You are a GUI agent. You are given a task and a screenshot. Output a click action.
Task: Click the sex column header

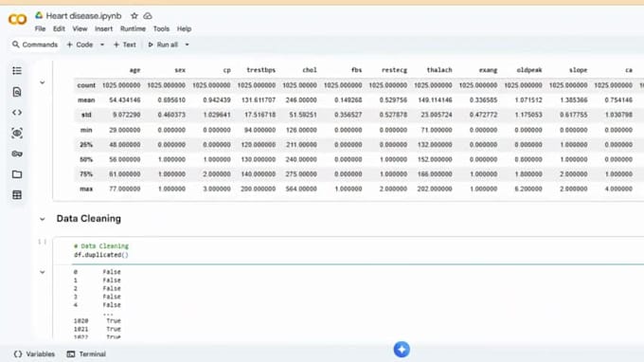click(180, 70)
